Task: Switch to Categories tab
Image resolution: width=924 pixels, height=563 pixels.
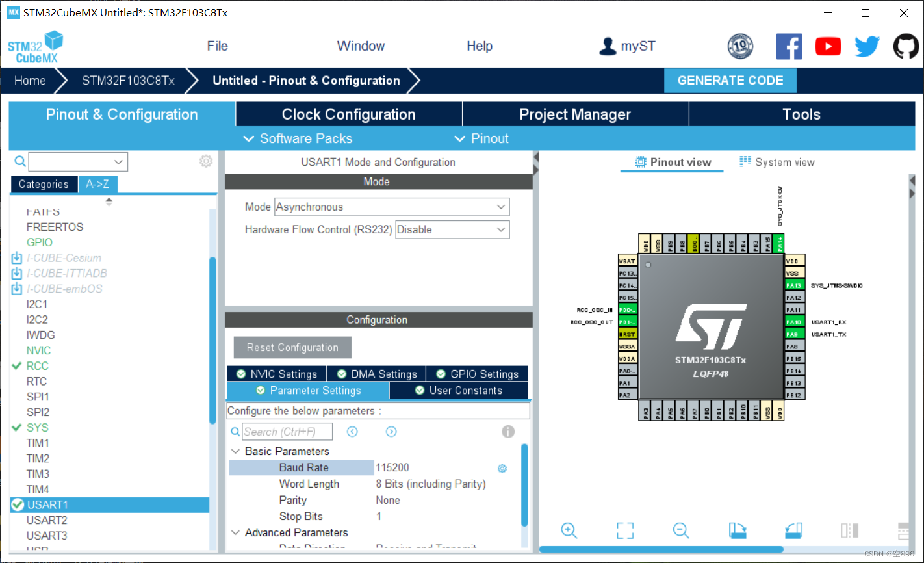Action: click(x=44, y=184)
